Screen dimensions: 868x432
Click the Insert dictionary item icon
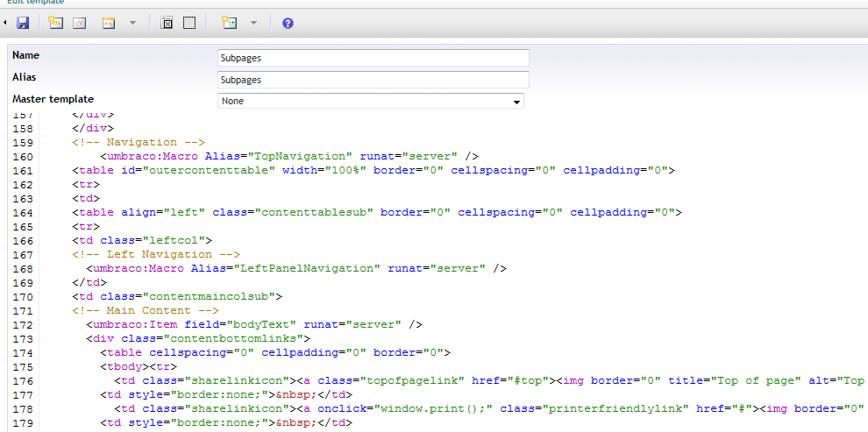coord(80,24)
